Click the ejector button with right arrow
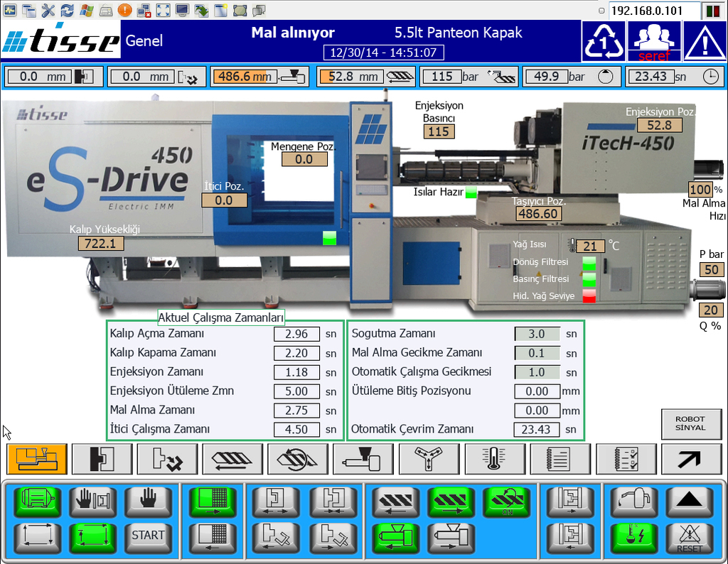This screenshot has height=564, width=728. 333,538
